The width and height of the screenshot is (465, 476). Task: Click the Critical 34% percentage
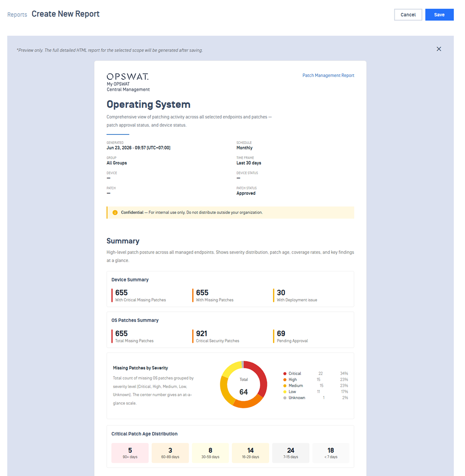pos(344,373)
